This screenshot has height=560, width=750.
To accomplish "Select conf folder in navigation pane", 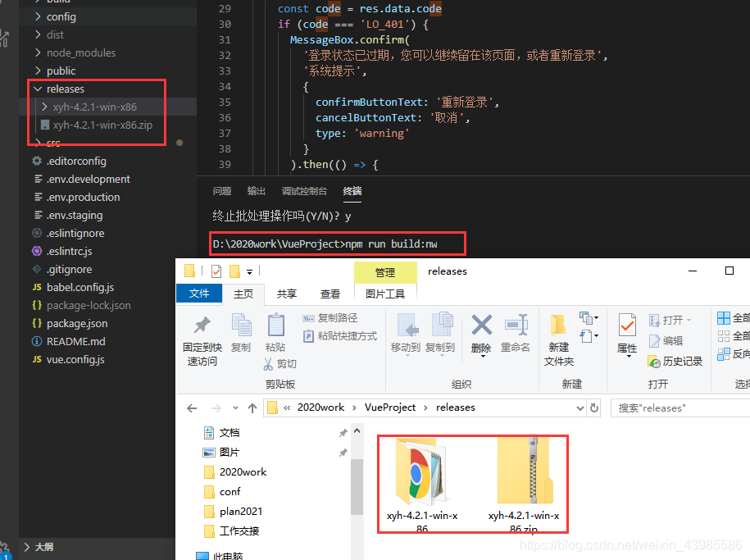I will point(230,492).
